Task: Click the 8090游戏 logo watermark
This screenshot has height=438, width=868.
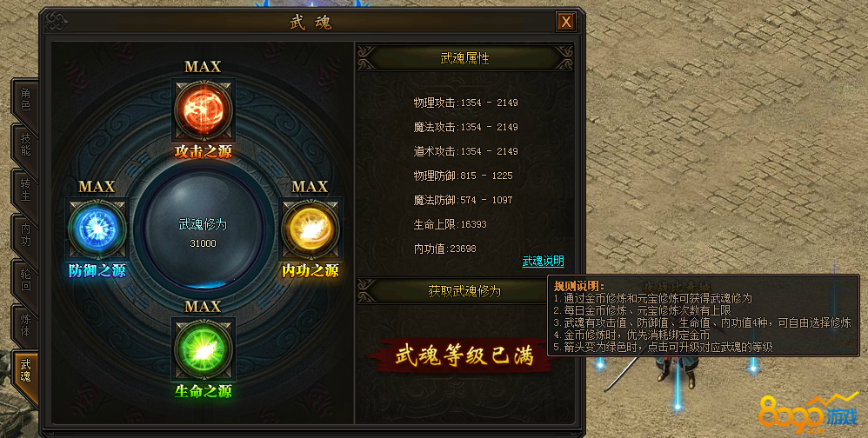Action: coord(807,414)
